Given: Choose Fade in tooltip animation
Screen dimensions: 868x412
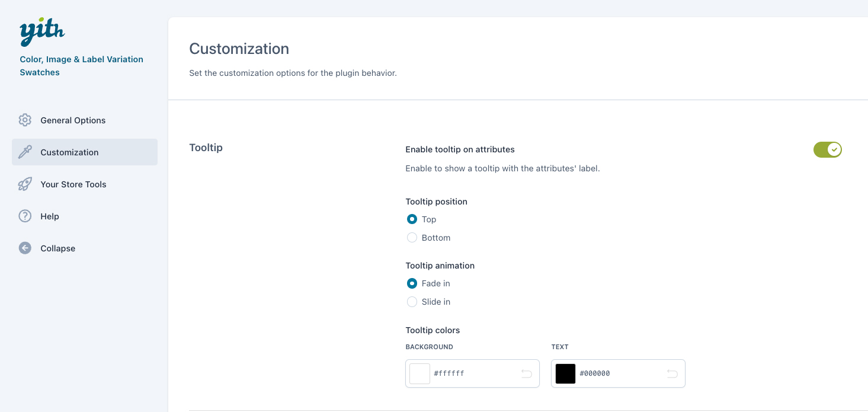Looking at the screenshot, I should (412, 283).
